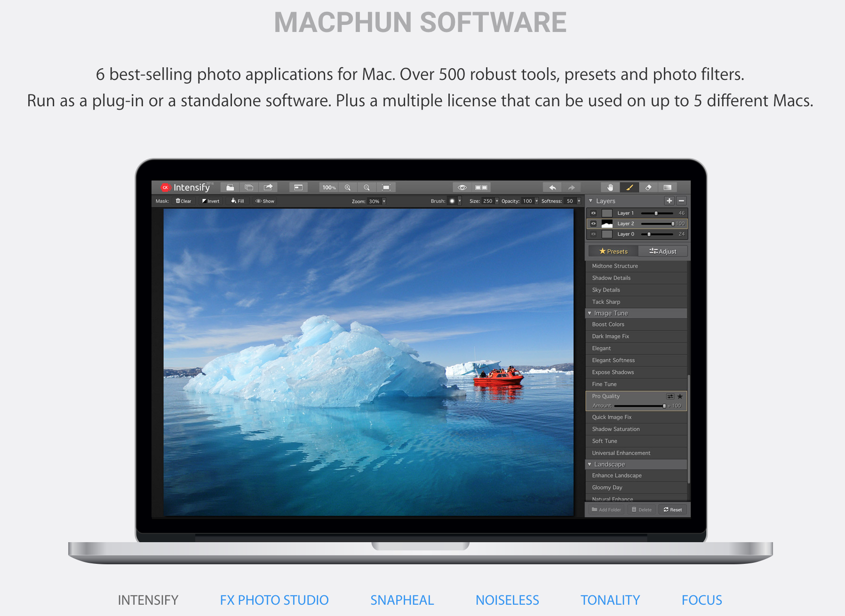The height and width of the screenshot is (616, 845).
Task: Select Sky Details preset
Action: 636,290
